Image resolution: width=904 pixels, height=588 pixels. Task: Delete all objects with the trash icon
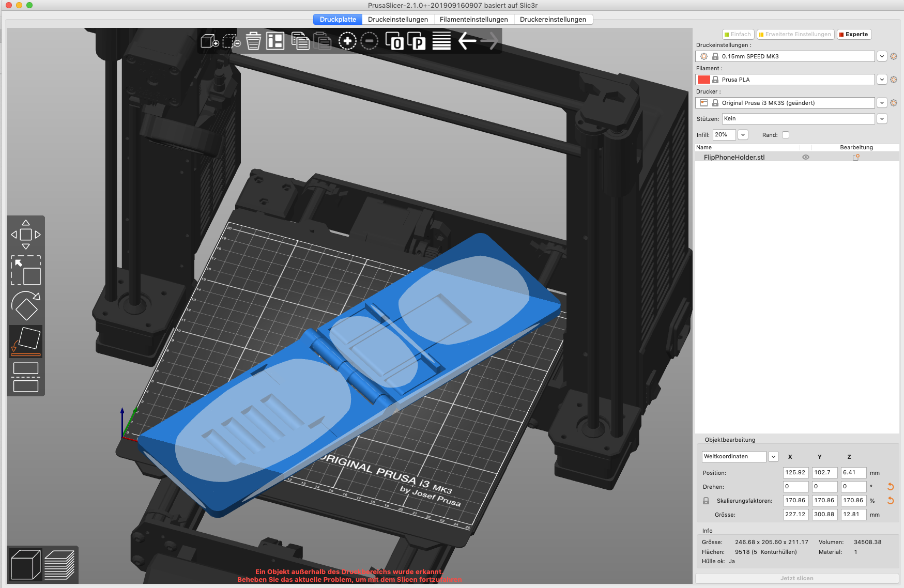[253, 41]
